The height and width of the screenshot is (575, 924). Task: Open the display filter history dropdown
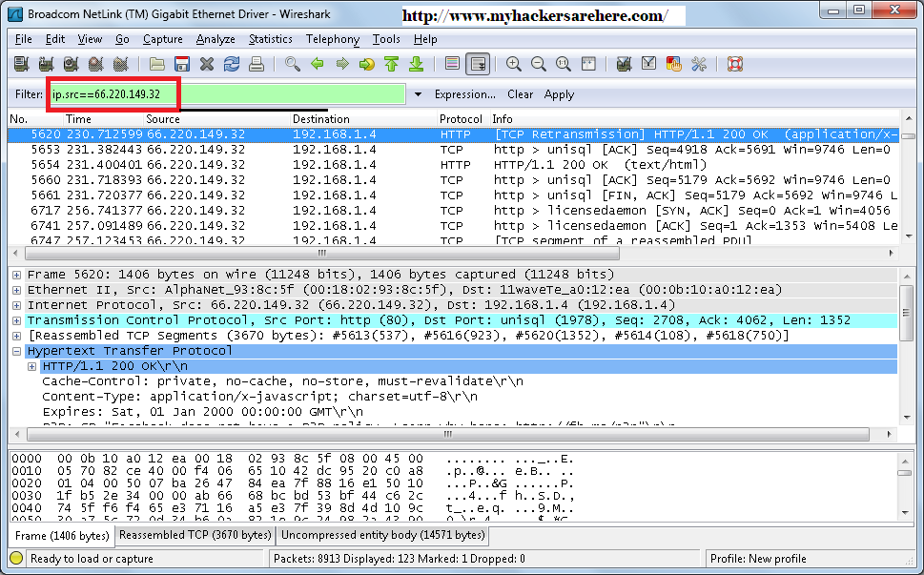[418, 94]
